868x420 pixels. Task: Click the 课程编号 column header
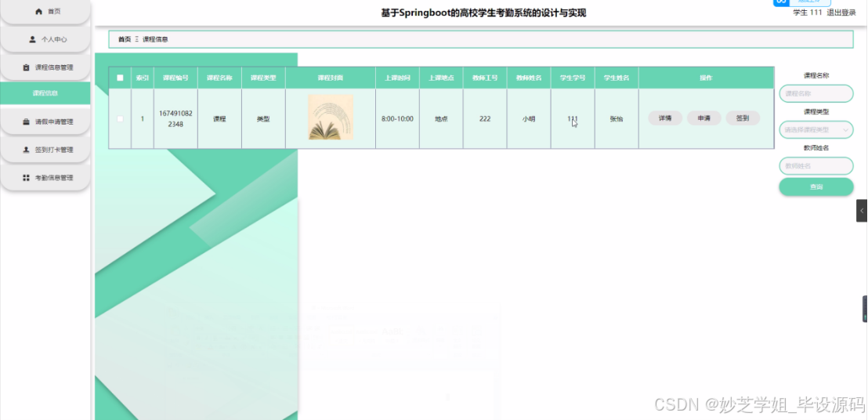click(175, 78)
